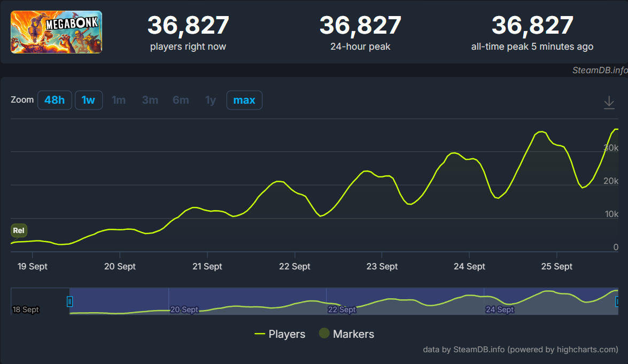Open the Megabonk game thumbnail

(57, 32)
